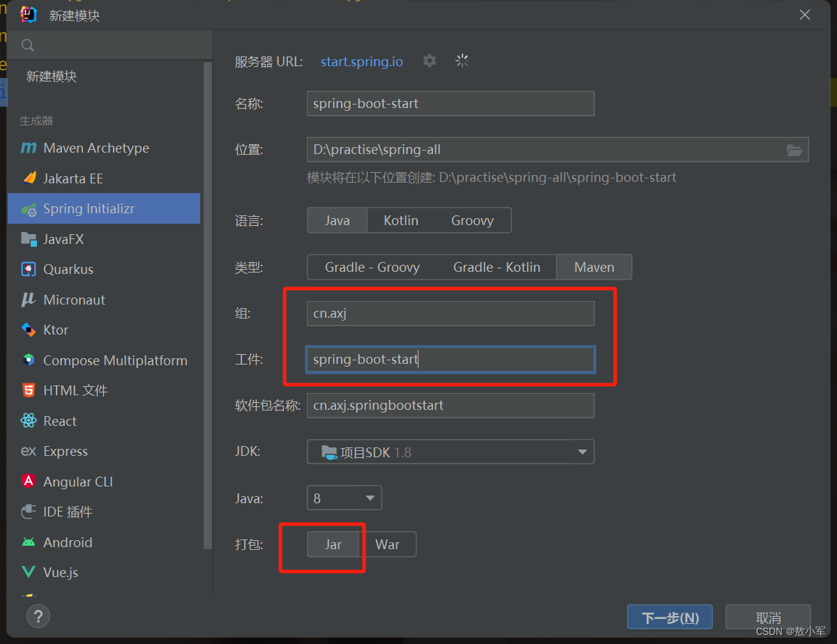Choose Gradle - Groovy build type
Screen dimensions: 837x644
coord(372,267)
